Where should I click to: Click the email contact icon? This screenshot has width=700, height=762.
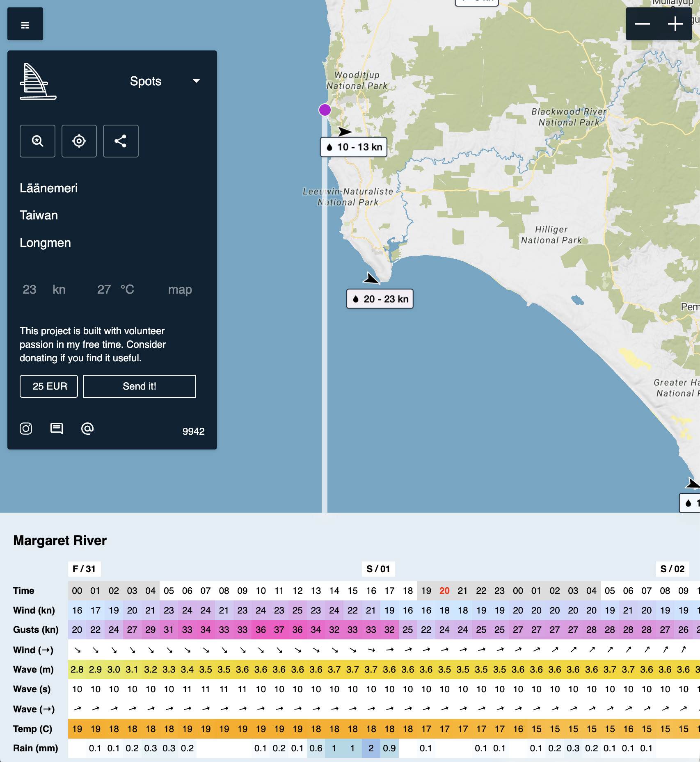pos(87,429)
